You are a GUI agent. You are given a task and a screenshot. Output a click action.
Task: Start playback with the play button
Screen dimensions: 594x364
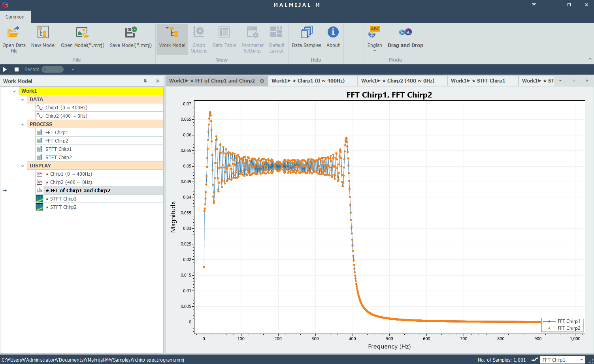point(5,69)
